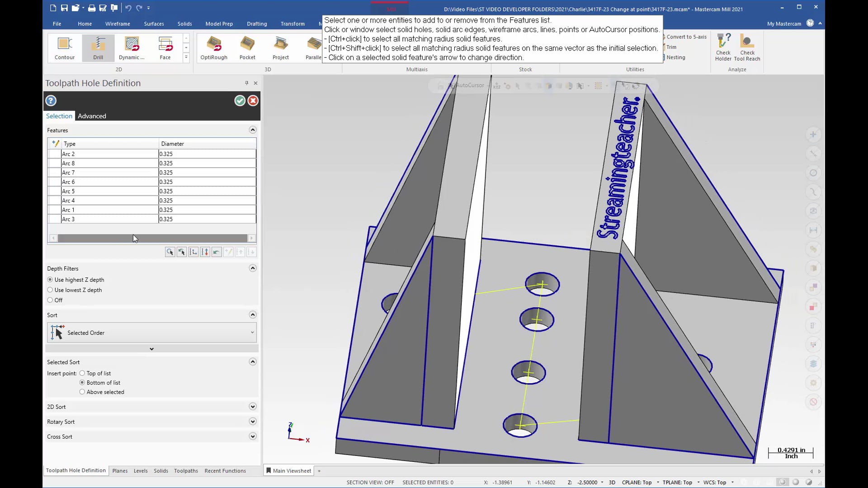
Task: Select Insert point Bottom of list
Action: 82,382
